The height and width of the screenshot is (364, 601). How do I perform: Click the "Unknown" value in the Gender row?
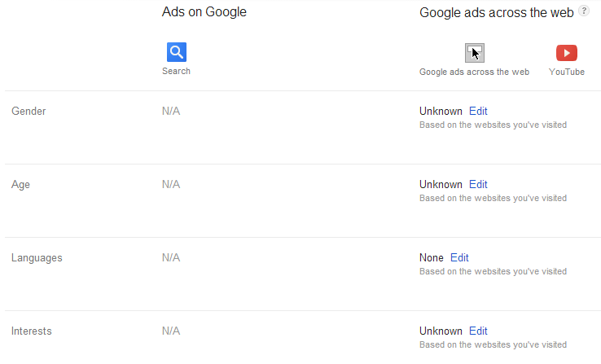coord(441,112)
